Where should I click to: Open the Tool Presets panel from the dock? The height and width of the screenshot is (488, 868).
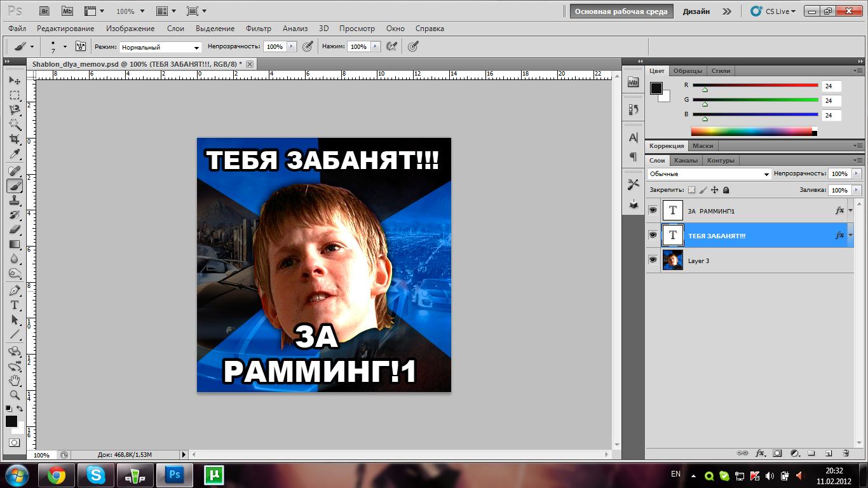point(633,184)
